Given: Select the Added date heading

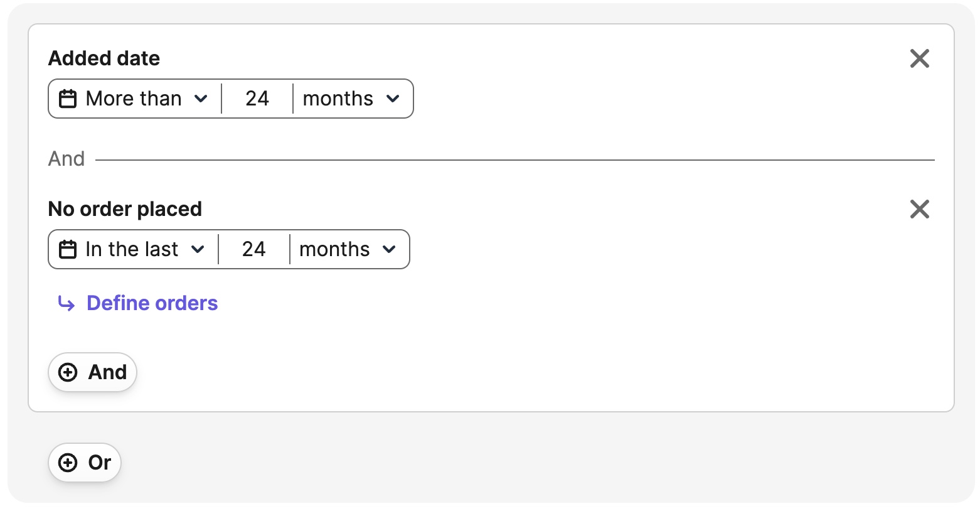Looking at the screenshot, I should click(104, 58).
